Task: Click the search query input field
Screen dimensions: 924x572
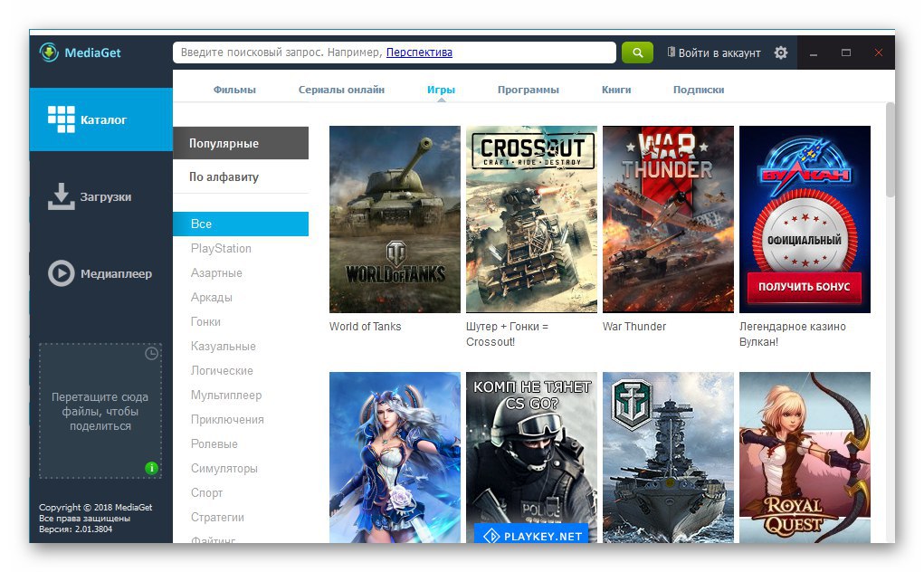Action: [x=395, y=52]
